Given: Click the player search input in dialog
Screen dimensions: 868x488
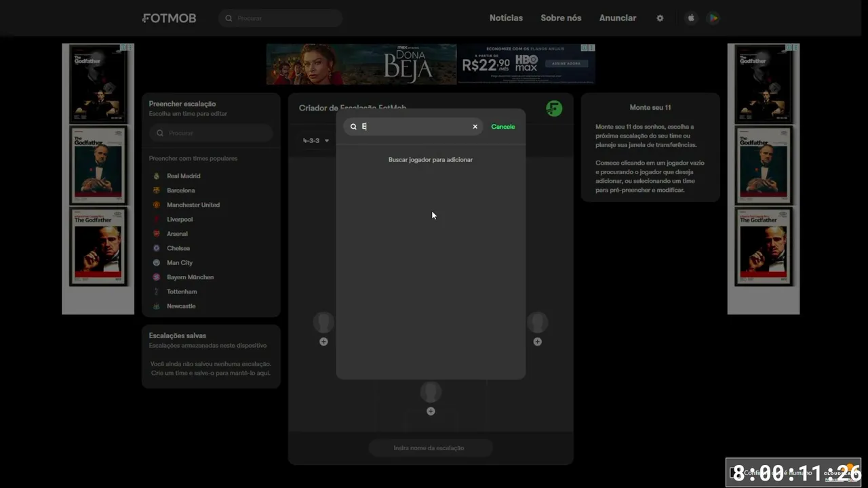Looking at the screenshot, I should [413, 127].
